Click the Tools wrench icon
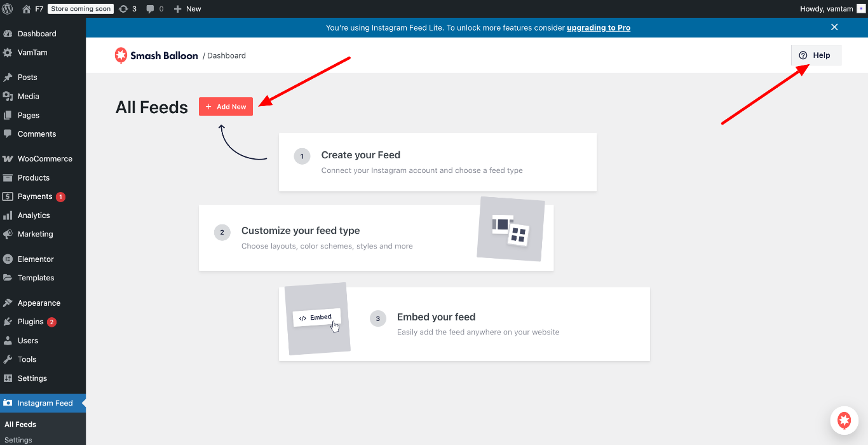Viewport: 868px width, 445px height. click(8, 359)
